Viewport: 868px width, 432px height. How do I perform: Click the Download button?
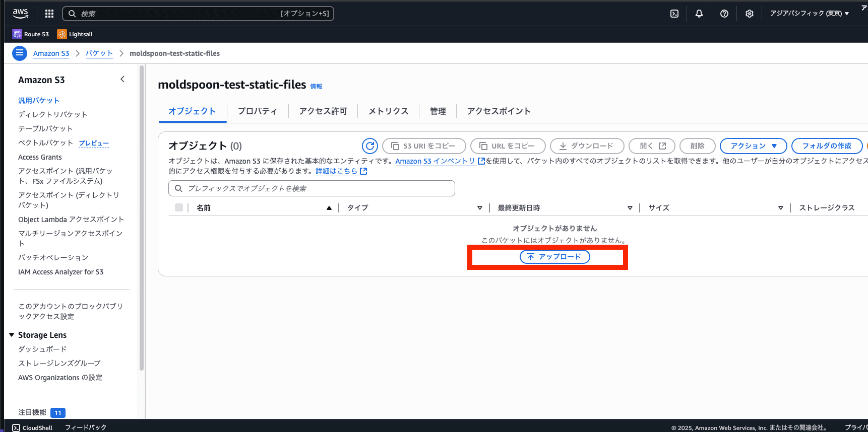[x=587, y=146]
